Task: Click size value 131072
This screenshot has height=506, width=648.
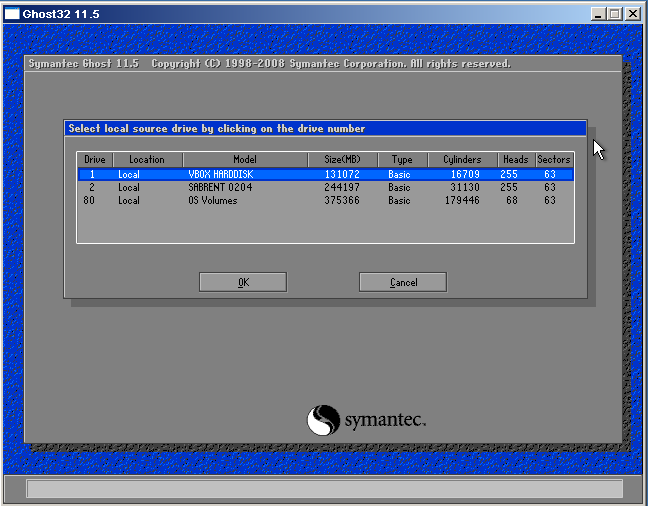Action: pyautogui.click(x=342, y=174)
